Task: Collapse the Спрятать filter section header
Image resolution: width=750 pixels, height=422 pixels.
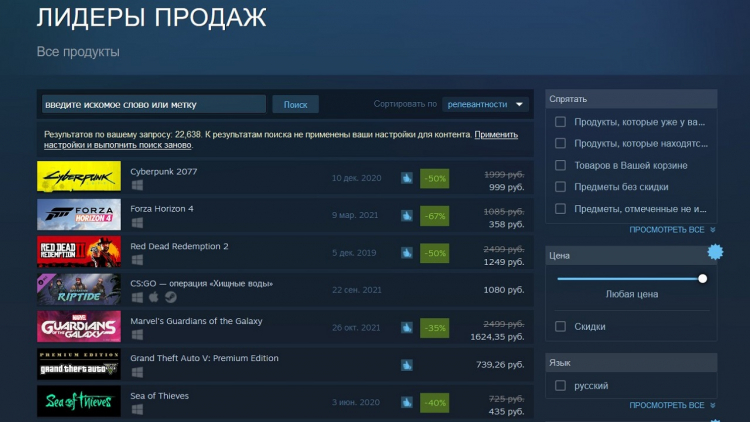Action: point(630,99)
